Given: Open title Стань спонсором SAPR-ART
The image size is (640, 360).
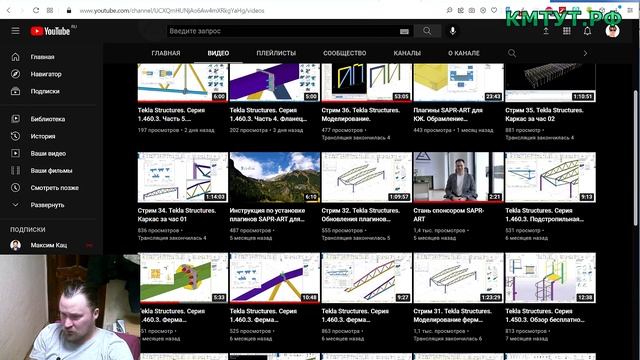Looking at the screenshot, I should point(449,215).
